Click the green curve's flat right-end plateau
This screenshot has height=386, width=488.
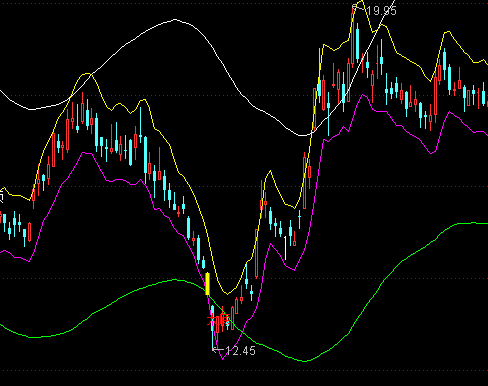(x=473, y=223)
